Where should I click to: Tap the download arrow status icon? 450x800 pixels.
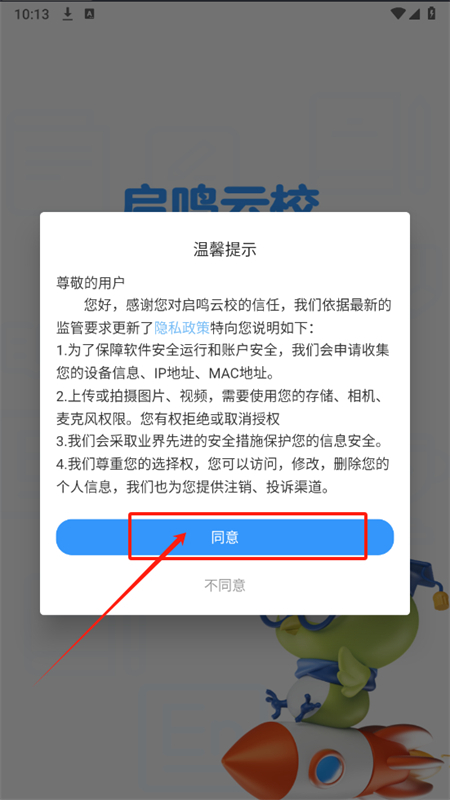(x=67, y=14)
